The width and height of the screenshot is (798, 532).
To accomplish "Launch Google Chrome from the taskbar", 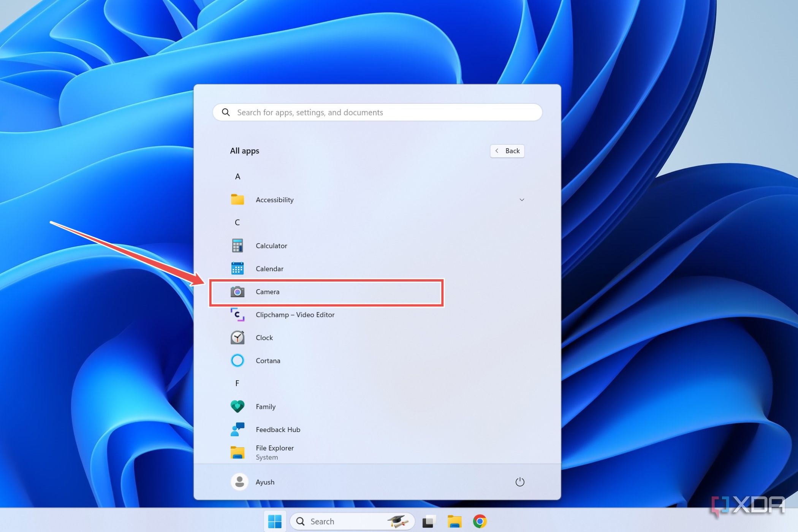I will pyautogui.click(x=480, y=521).
